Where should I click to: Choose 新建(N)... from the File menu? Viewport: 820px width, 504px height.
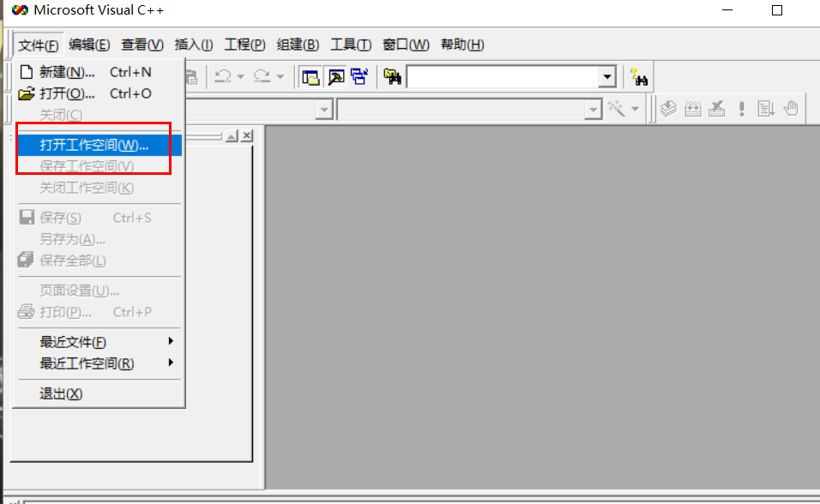pos(99,72)
